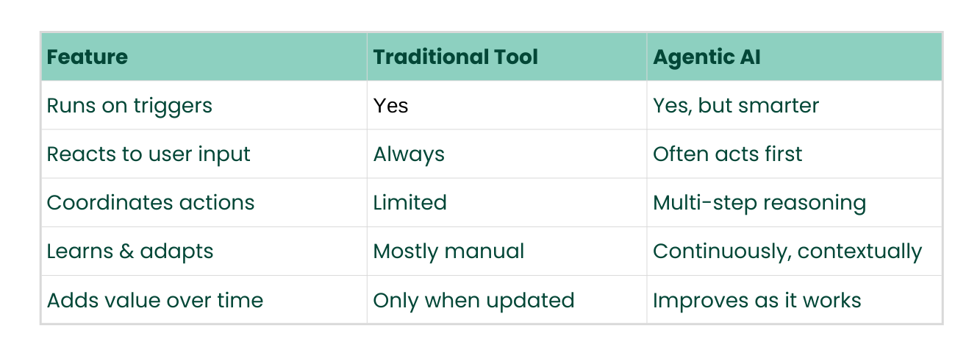Click the 'Only when updated' cell
Screen dimensions: 980x364
tap(507, 299)
